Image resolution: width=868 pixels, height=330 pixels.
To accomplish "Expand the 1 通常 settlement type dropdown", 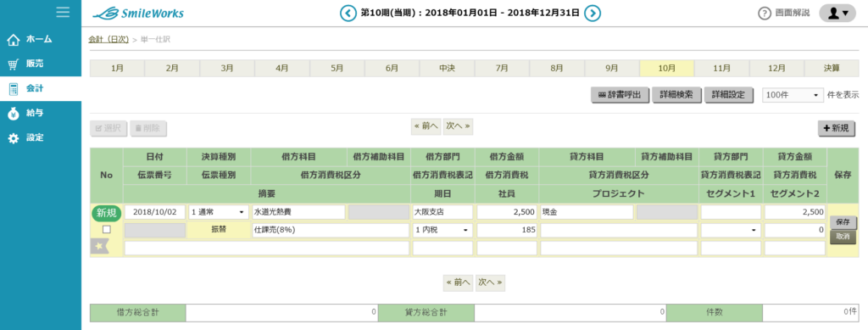I will click(x=219, y=212).
